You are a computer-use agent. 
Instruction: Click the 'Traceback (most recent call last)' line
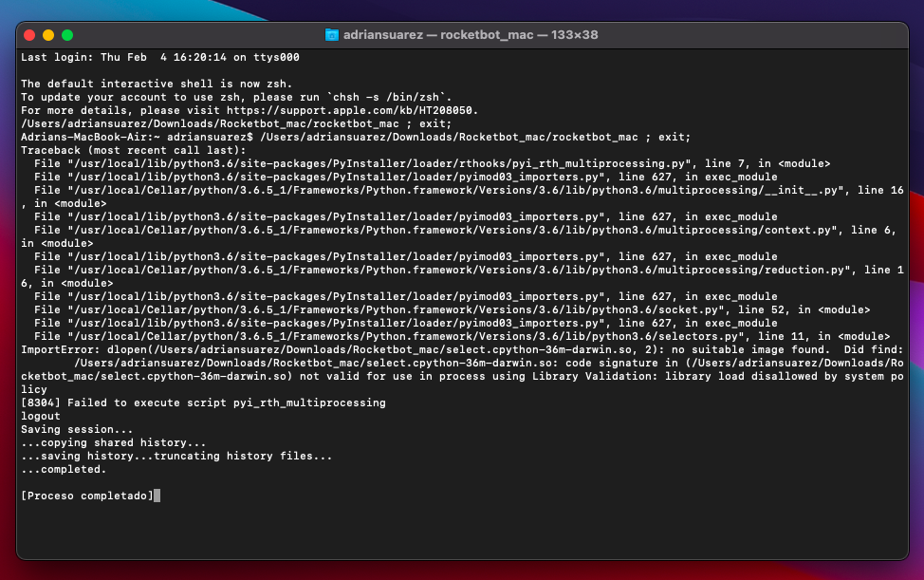click(x=133, y=150)
